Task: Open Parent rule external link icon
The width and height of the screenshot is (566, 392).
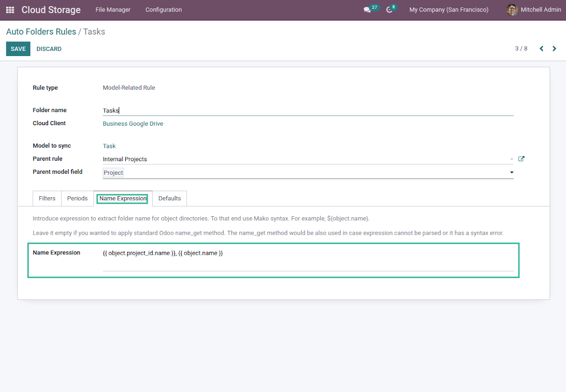Action: 521,159
